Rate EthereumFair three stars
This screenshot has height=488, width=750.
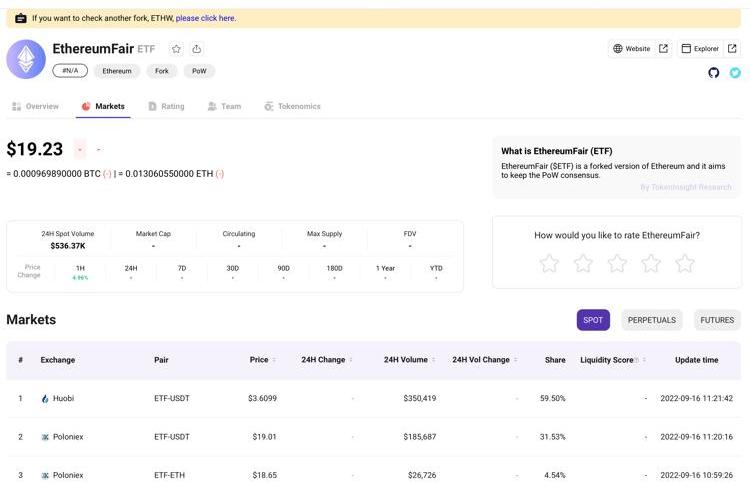(x=617, y=263)
